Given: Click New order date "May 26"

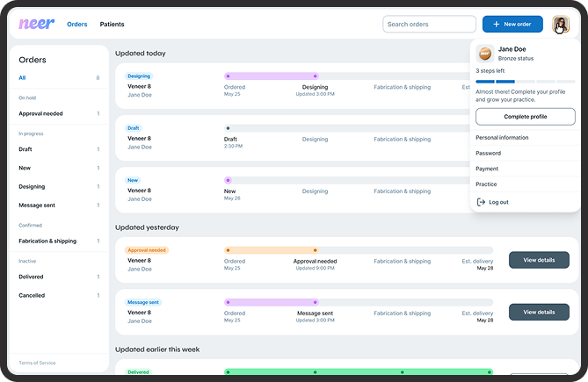Looking at the screenshot, I should (x=232, y=198).
